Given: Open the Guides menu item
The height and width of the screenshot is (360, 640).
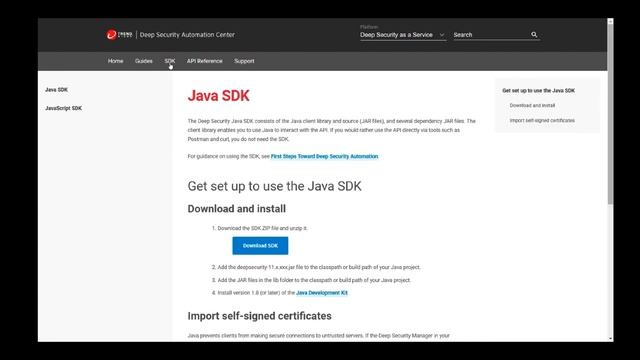Looking at the screenshot, I should [144, 61].
